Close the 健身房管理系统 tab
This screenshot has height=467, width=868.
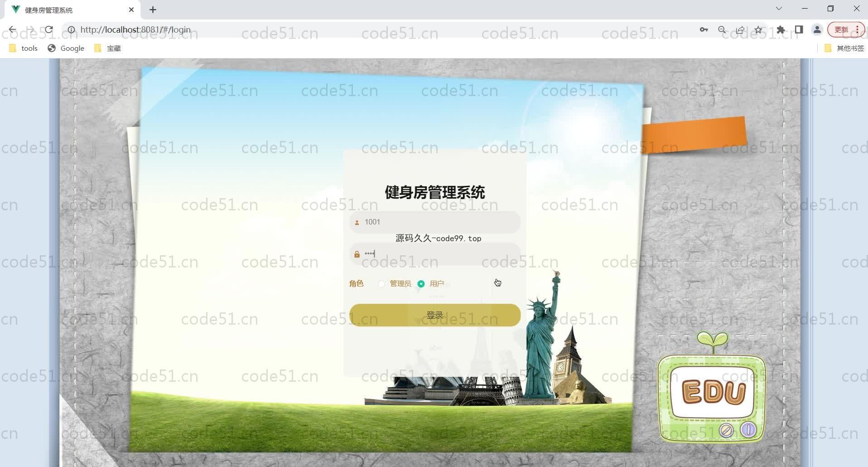click(131, 10)
